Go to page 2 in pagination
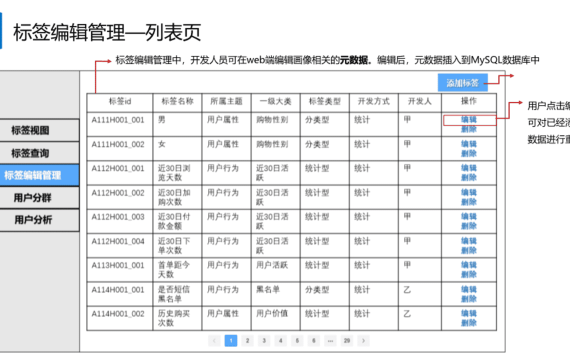This screenshot has width=570, height=360. pos(247,341)
